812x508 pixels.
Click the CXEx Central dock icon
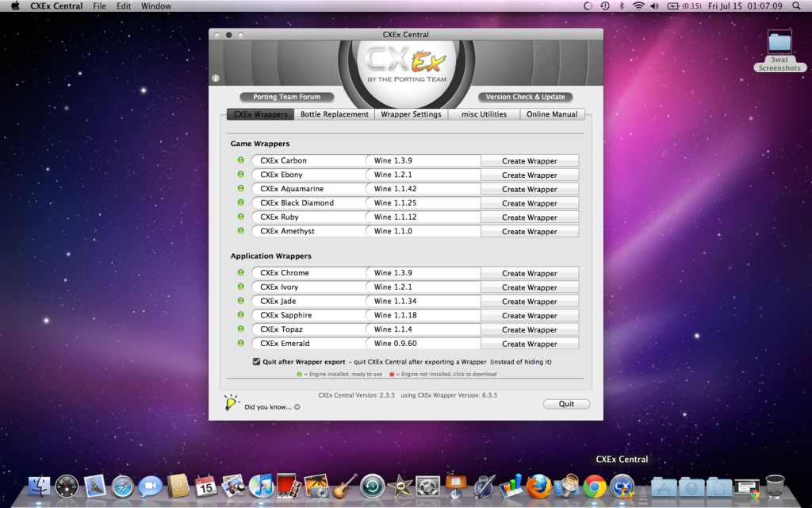[622, 487]
